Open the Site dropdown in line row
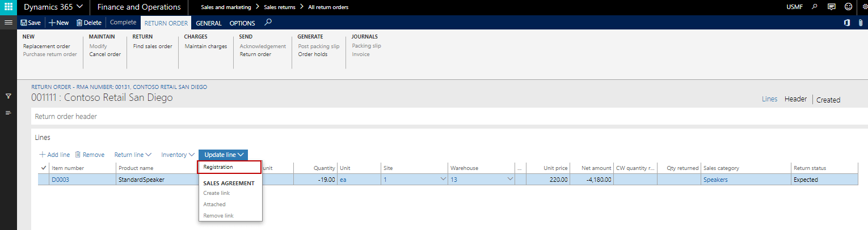 coord(443,180)
